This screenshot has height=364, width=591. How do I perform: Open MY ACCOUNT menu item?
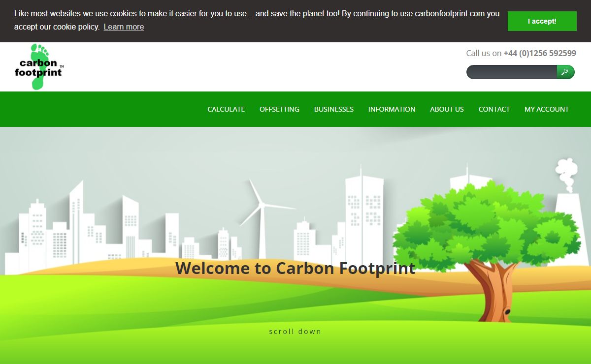point(547,109)
